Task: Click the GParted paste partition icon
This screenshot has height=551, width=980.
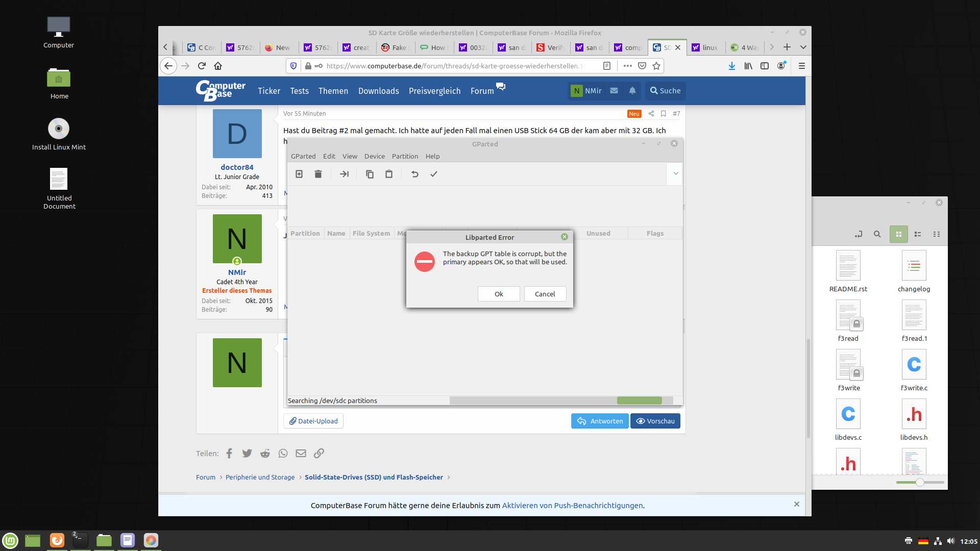Action: click(x=389, y=174)
